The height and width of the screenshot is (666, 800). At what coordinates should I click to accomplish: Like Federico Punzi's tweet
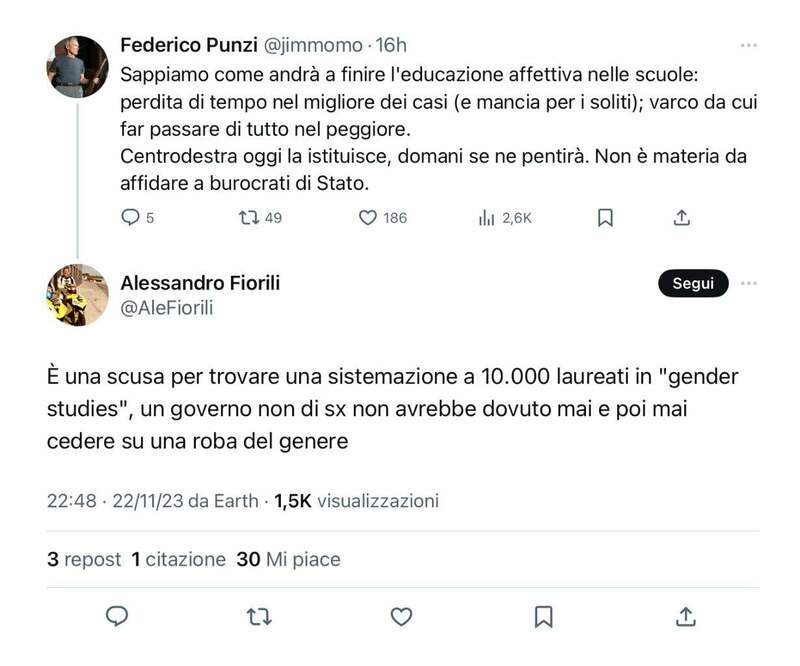[x=367, y=217]
